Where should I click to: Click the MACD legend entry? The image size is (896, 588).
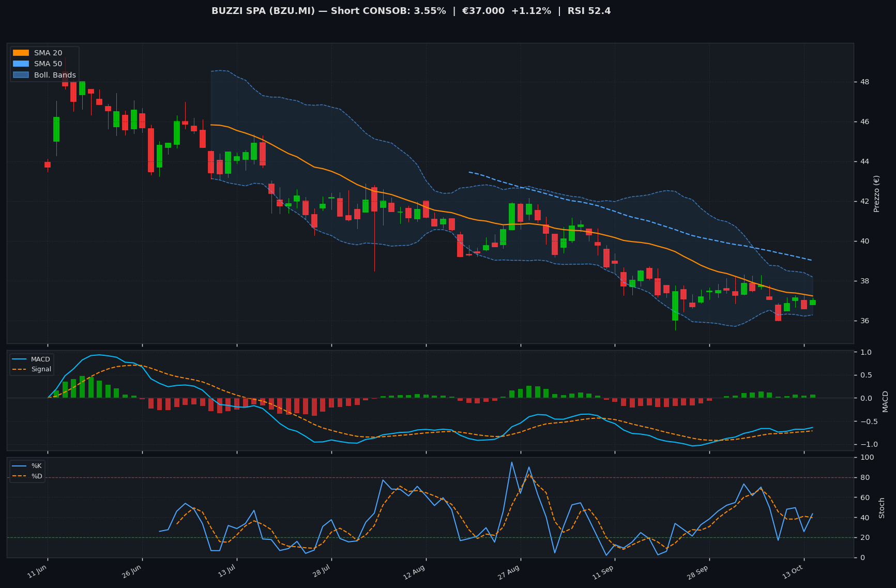pyautogui.click(x=32, y=359)
